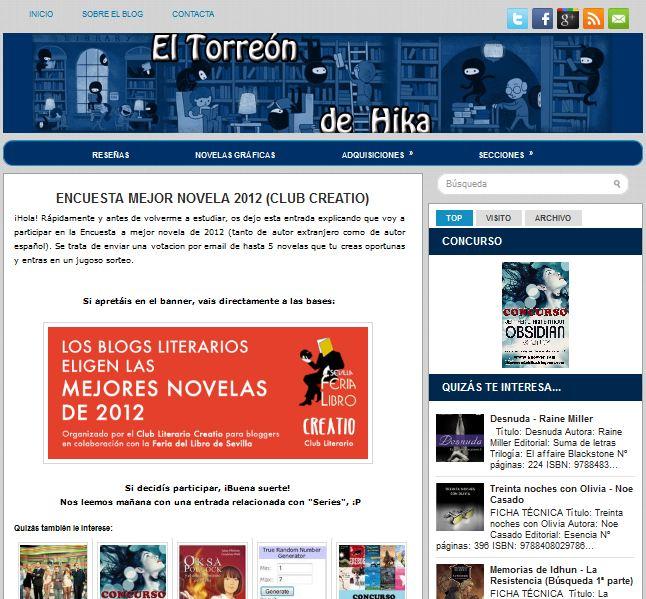
Task: Open the Facebook social icon
Action: [542, 19]
